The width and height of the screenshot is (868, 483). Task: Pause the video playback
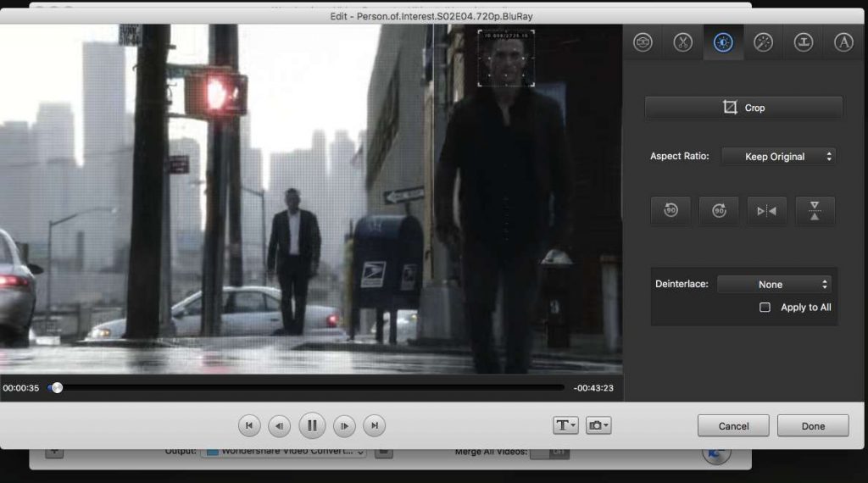click(x=312, y=425)
